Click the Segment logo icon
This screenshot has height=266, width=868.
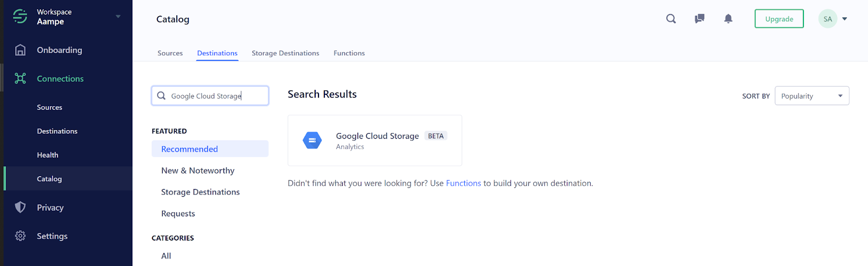tap(20, 17)
